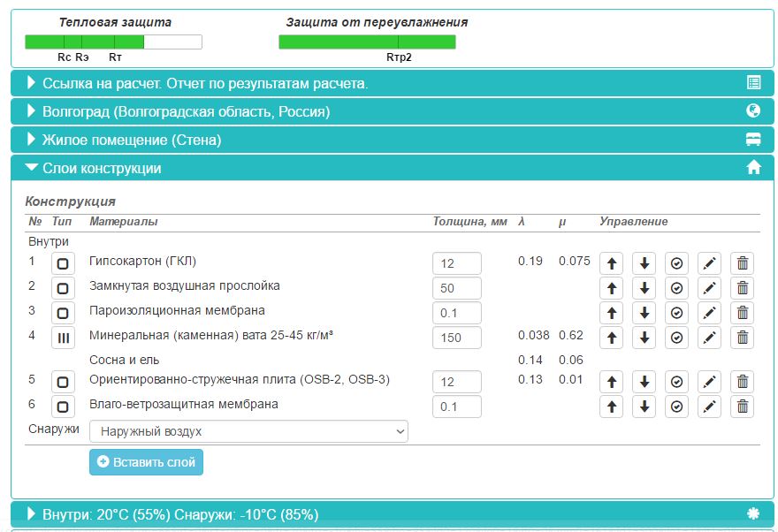Open Наружный воздух dropdown
The height and width of the screenshot is (532, 778).
click(x=248, y=431)
